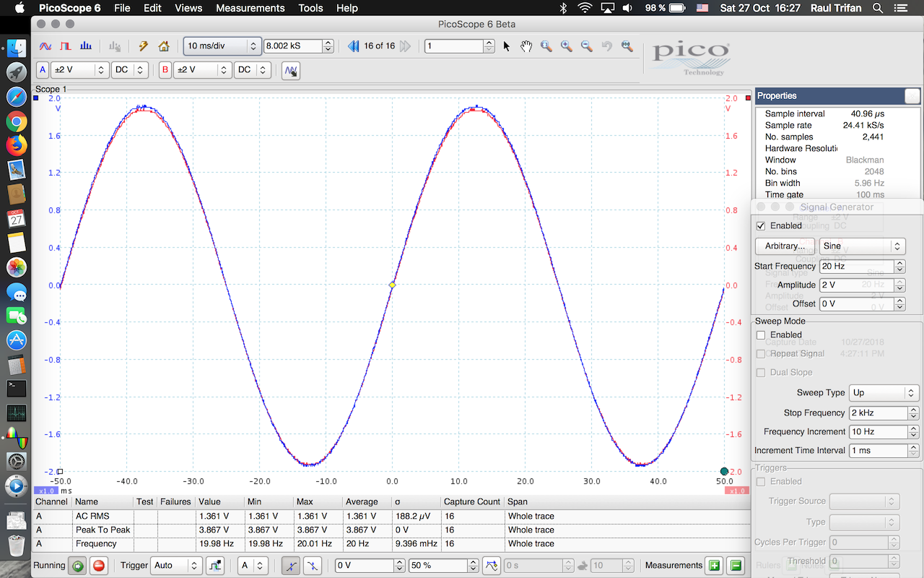Click trigger threshold 0 V field
The image size is (924, 578).
[365, 566]
